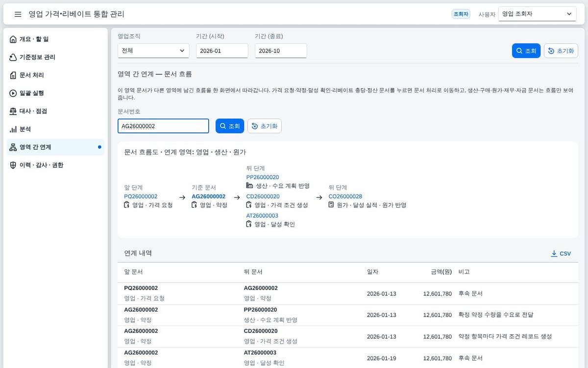Click the home icon beside 개요 · 할 일
Image resolution: width=588 pixels, height=368 pixels.
(13, 39)
